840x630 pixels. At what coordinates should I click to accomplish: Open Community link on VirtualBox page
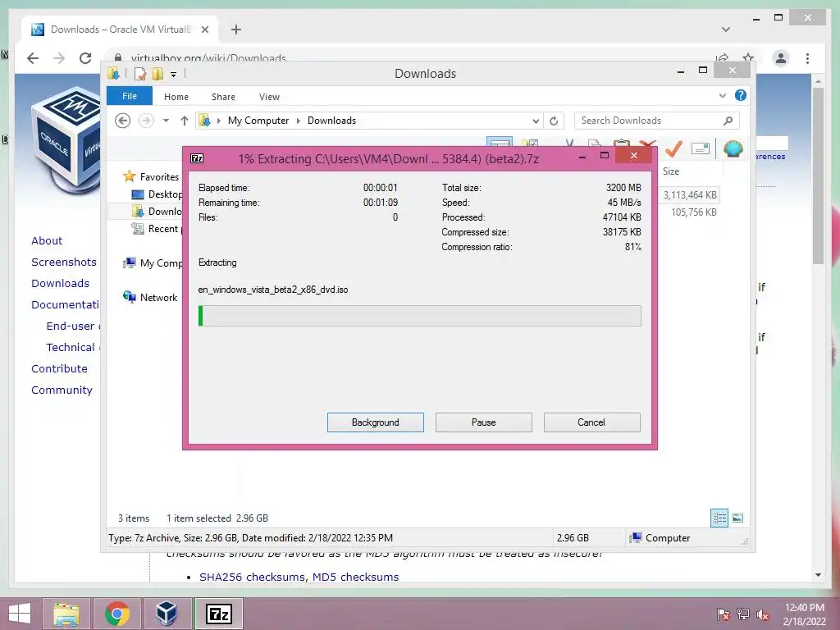[x=62, y=390]
